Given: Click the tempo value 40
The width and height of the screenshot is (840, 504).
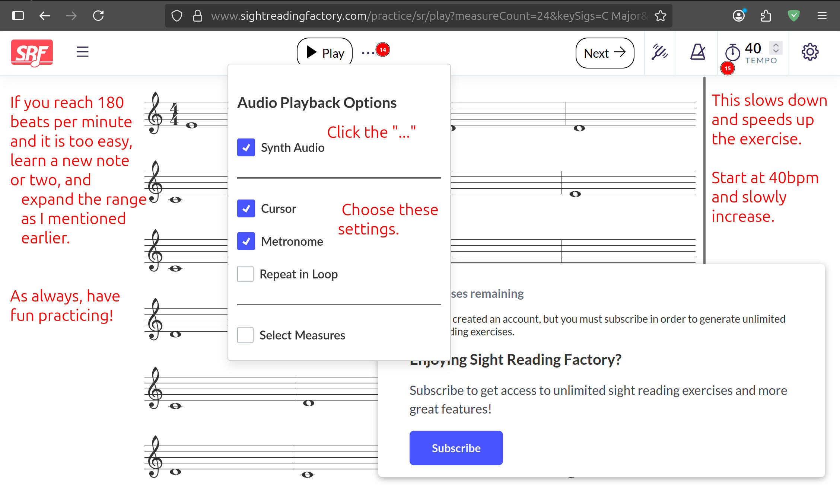Looking at the screenshot, I should point(753,48).
